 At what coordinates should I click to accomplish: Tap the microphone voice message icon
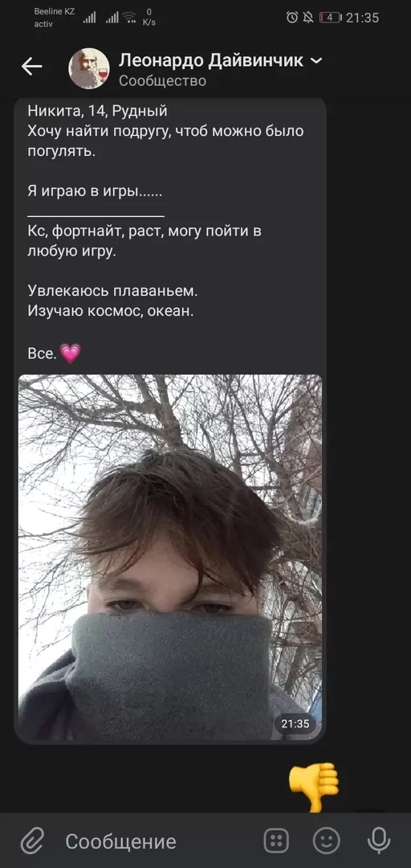pyautogui.click(x=379, y=841)
